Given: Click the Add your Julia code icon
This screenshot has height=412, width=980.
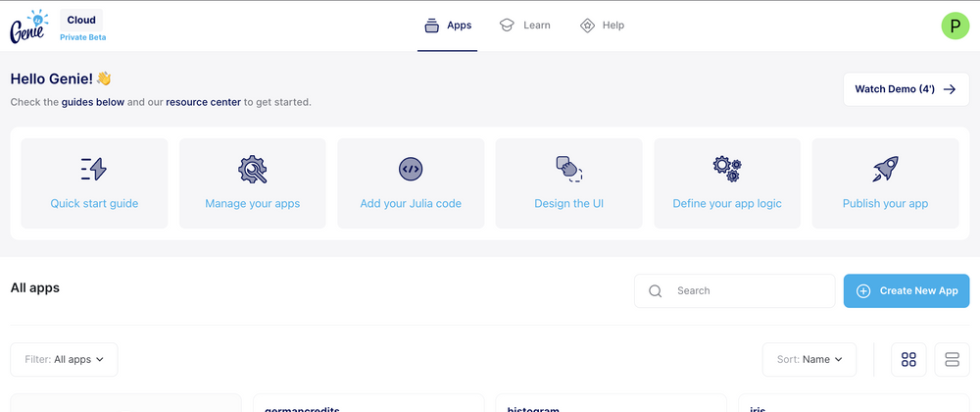Looking at the screenshot, I should coord(411,169).
